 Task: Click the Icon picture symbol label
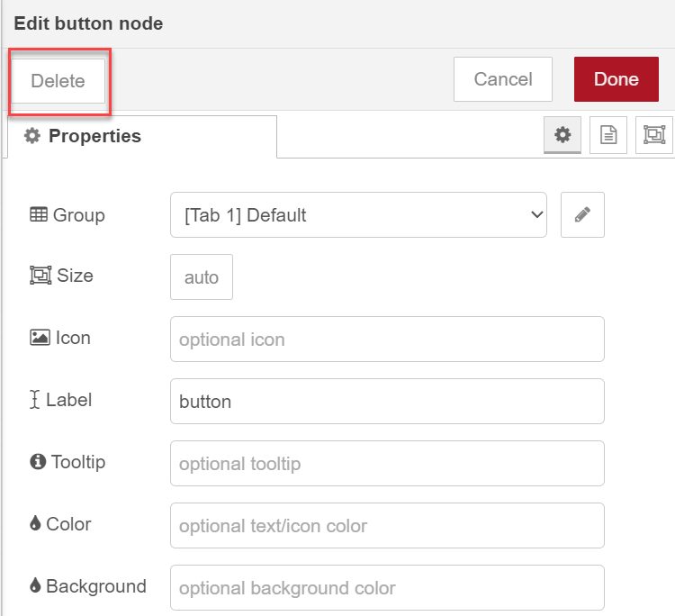(x=40, y=338)
